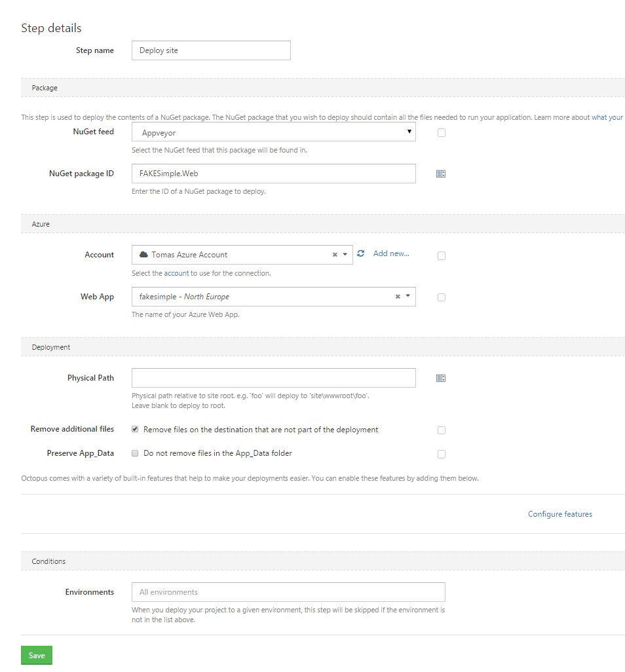Open the Appveyor NuGet feed dropdown
The image size is (625, 672).
(410, 131)
